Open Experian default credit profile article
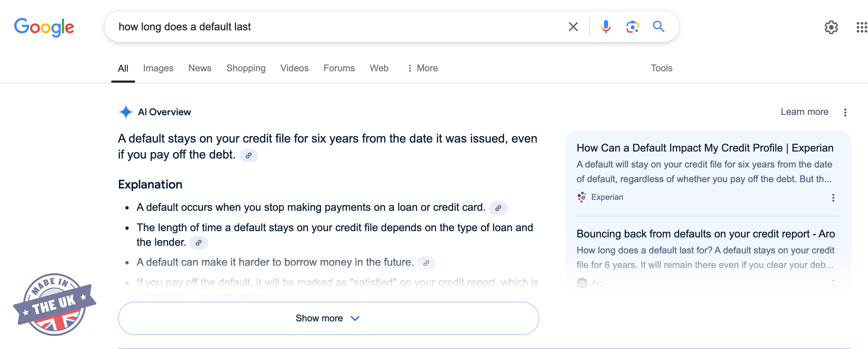Screen dimensions: 868x349 coord(704,148)
